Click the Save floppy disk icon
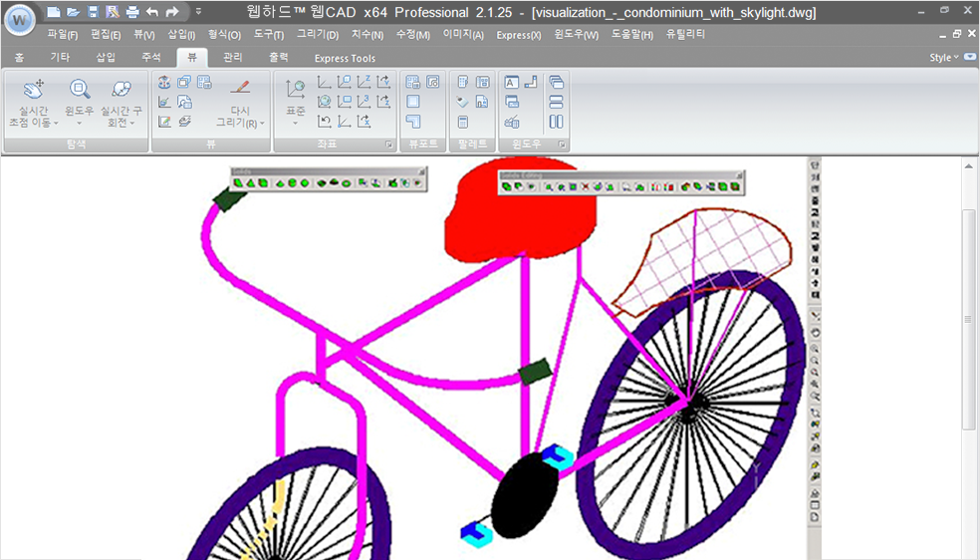The image size is (980, 560). coord(94,11)
